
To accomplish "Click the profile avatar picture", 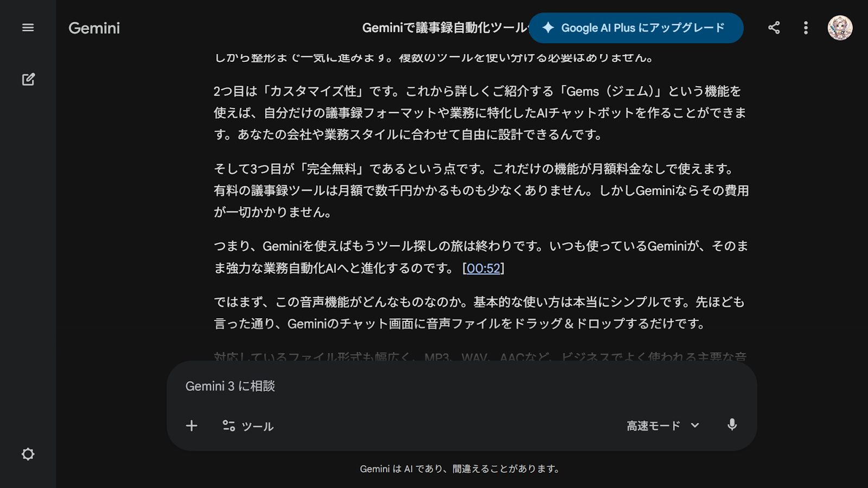I will click(839, 28).
